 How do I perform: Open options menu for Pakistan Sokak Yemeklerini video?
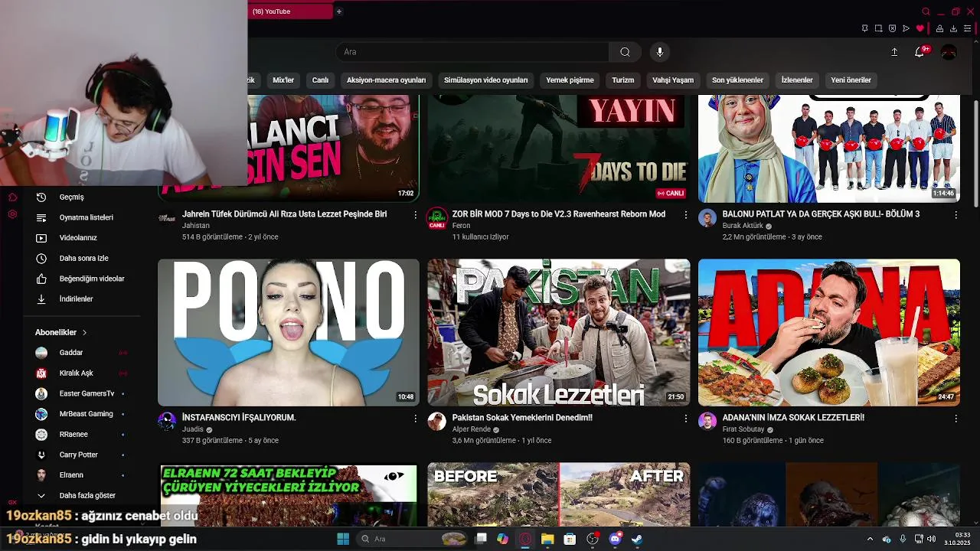(686, 419)
